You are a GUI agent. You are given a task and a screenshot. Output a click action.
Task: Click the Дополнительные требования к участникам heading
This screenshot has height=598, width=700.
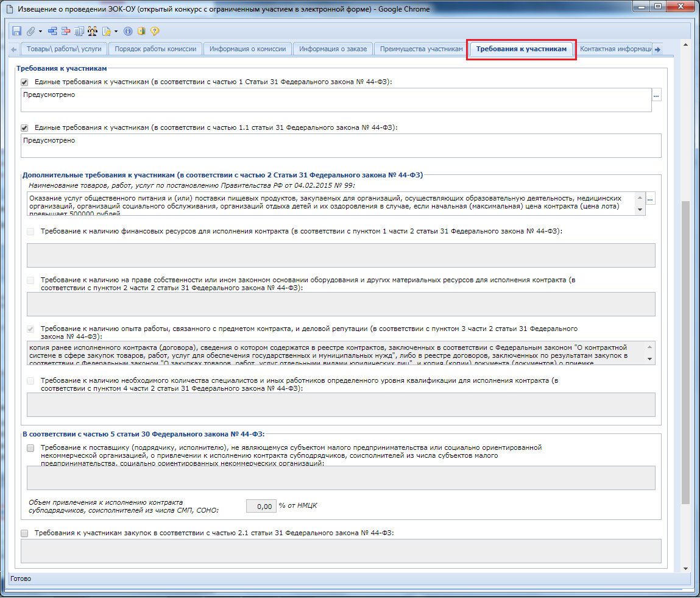(x=222, y=175)
